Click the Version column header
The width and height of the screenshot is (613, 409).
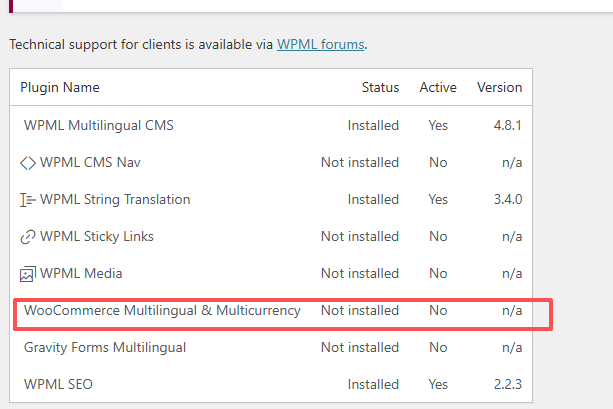pos(499,88)
